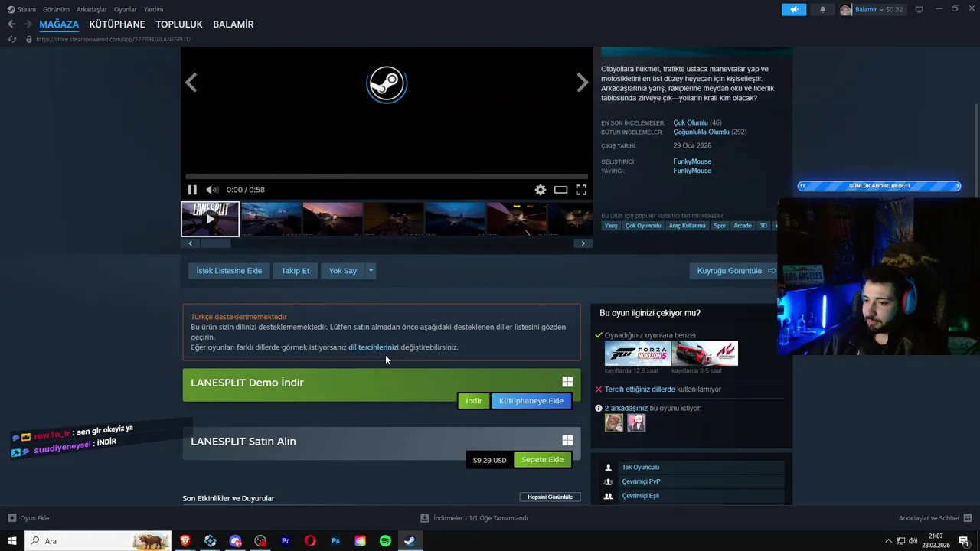The height and width of the screenshot is (551, 980).
Task: Open Big Picture mode monitor icon
Action: (920, 9)
